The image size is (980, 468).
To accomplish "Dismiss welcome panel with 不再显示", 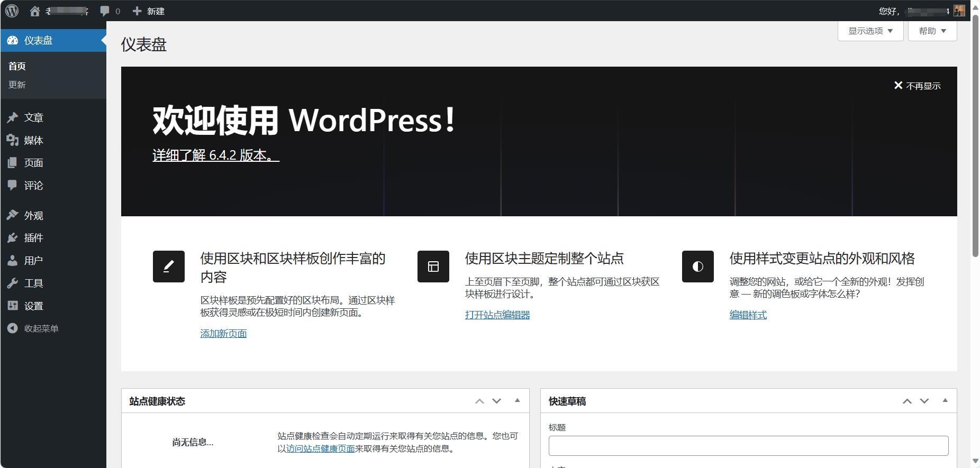I will [917, 86].
